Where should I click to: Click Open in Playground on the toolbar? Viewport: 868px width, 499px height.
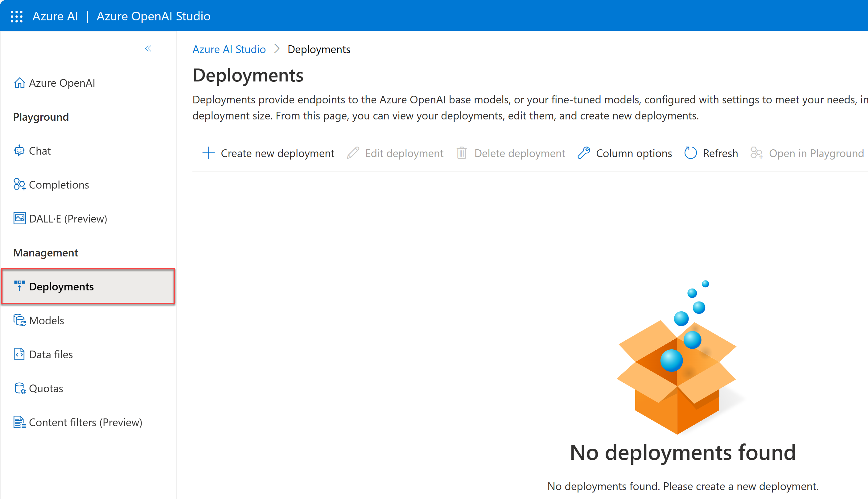(817, 153)
